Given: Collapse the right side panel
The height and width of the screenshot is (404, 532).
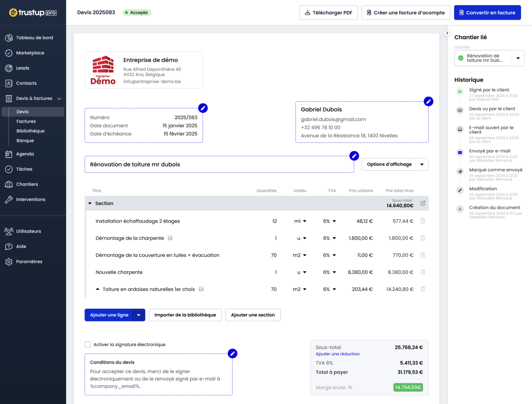Looking at the screenshot, I should point(447,33).
